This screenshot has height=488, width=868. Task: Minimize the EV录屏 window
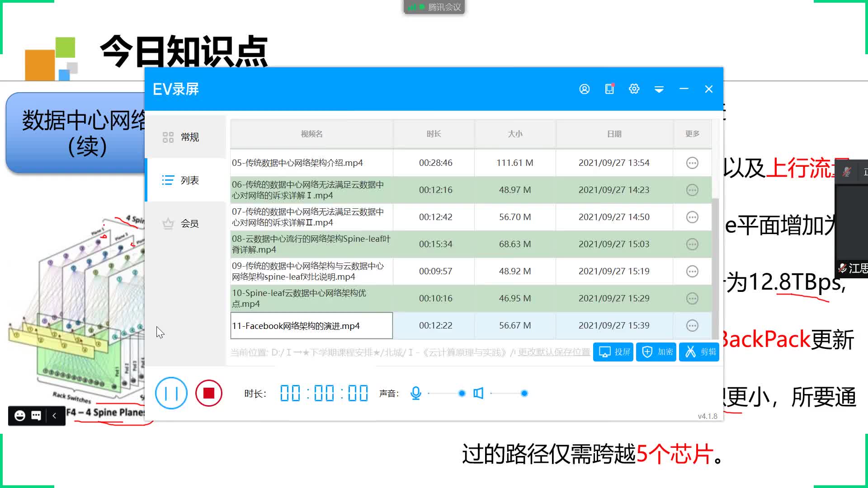[x=684, y=89]
